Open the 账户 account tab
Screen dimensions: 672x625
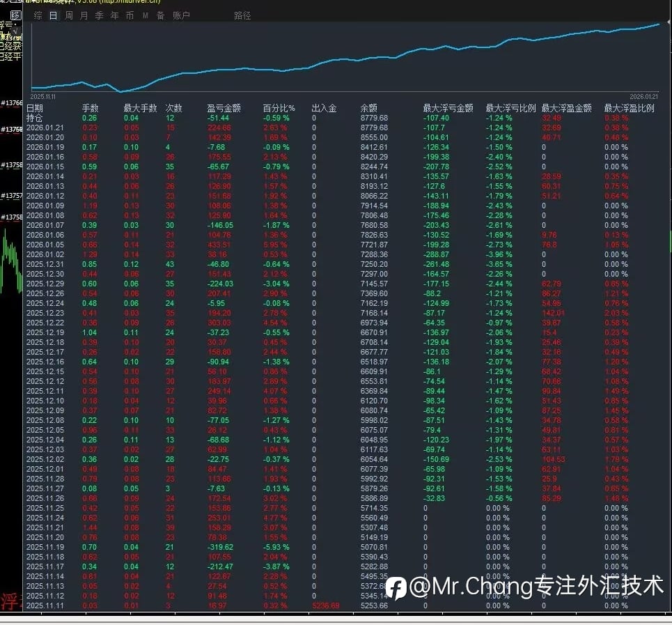[181, 15]
